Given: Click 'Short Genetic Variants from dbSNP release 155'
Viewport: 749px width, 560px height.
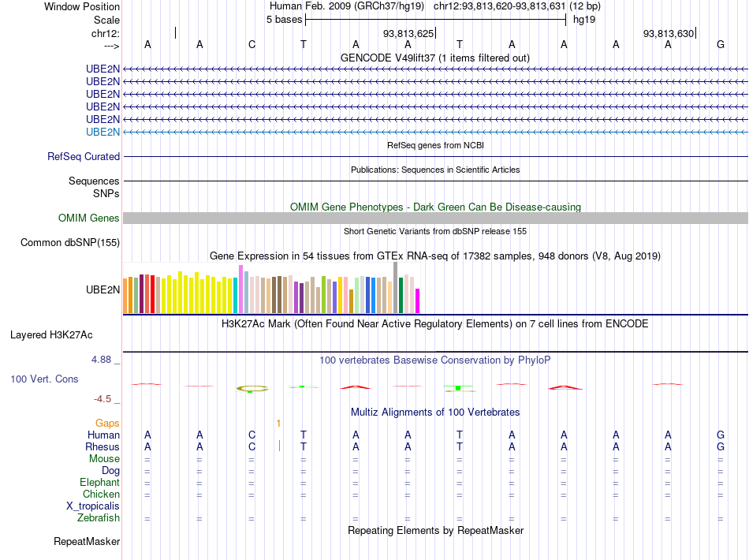Looking at the screenshot, I should (435, 231).
